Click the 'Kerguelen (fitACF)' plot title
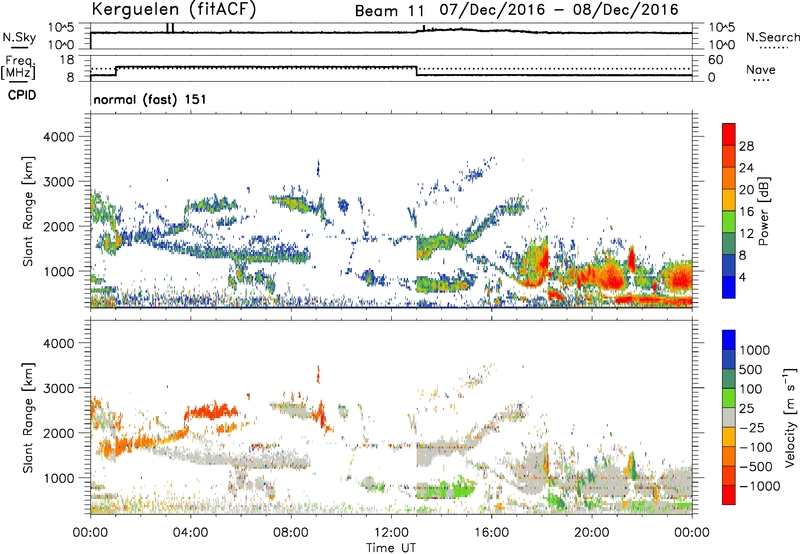This screenshot has height=554, width=800. tap(173, 9)
